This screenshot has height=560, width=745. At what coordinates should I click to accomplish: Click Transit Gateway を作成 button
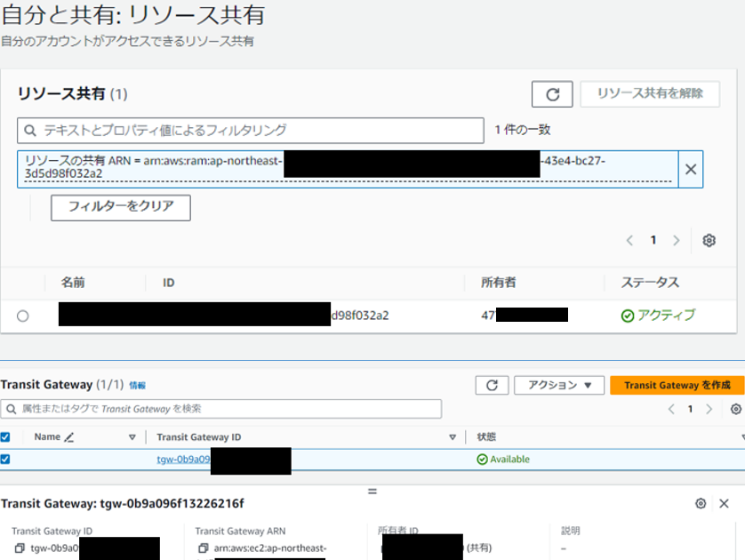677,385
